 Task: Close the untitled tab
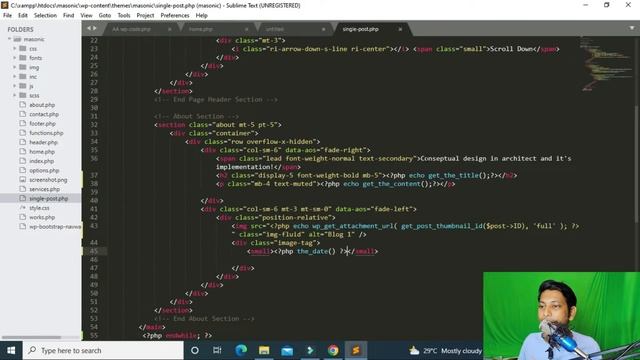pos(323,29)
